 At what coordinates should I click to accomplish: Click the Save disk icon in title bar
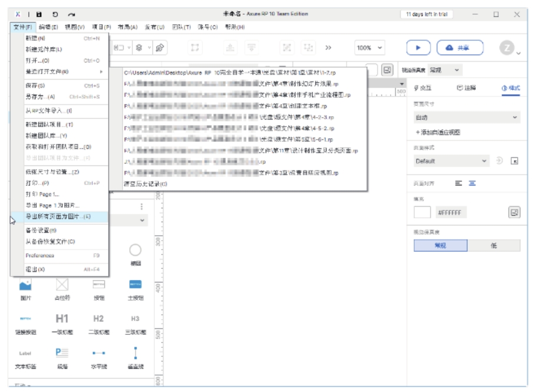click(x=39, y=14)
